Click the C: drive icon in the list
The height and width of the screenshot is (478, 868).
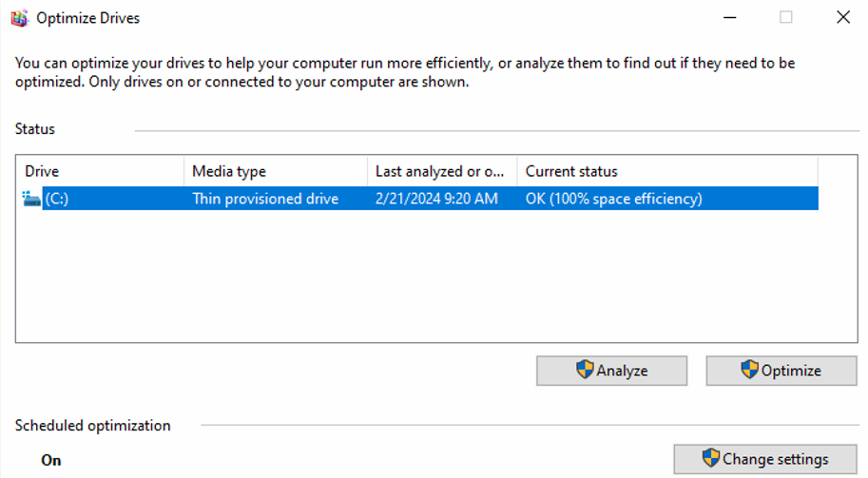[x=31, y=198]
